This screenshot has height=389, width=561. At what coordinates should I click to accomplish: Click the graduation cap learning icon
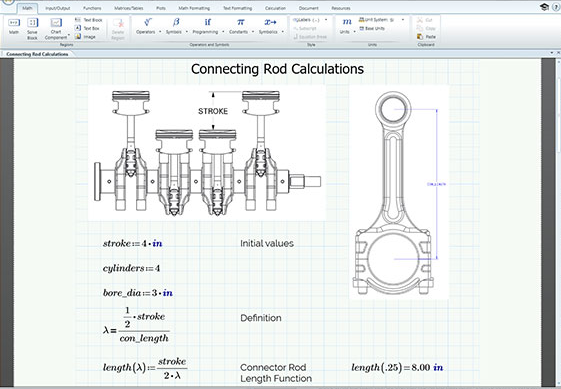pyautogui.click(x=545, y=7)
